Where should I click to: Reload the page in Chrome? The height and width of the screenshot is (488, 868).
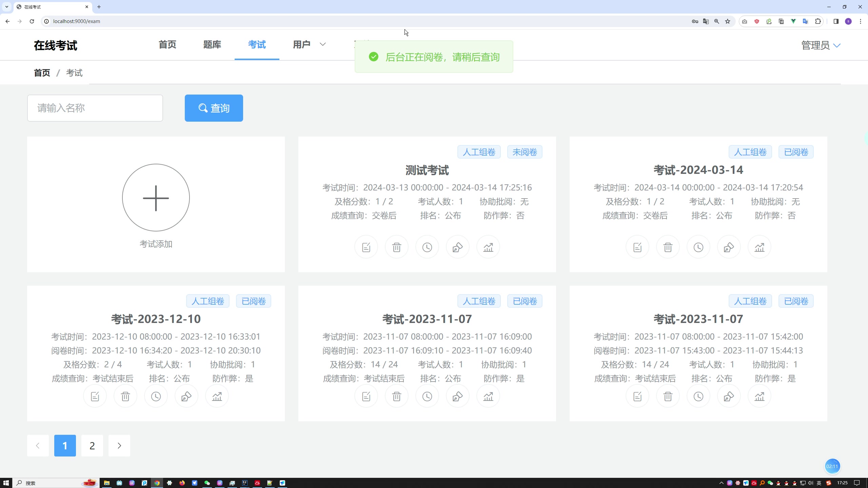pos(32,21)
